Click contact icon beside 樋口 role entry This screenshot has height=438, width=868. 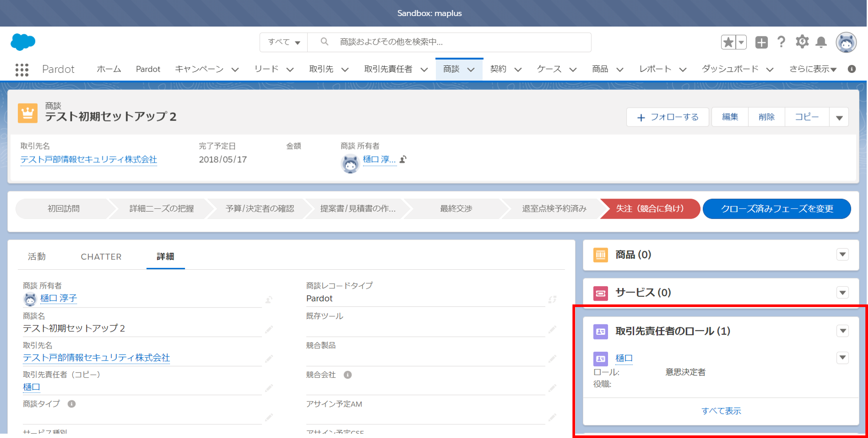601,359
